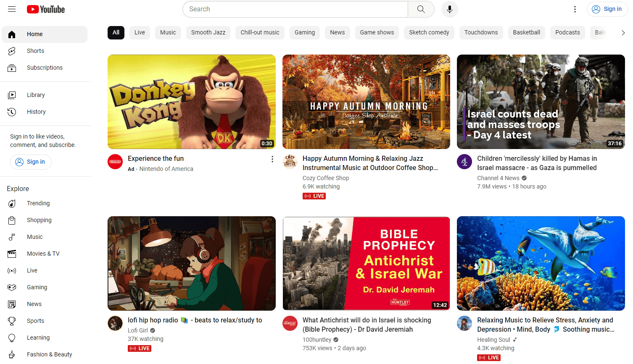Click Nintendo of America channel avatar
Image resolution: width=633 pixels, height=364 pixels.
(115, 162)
